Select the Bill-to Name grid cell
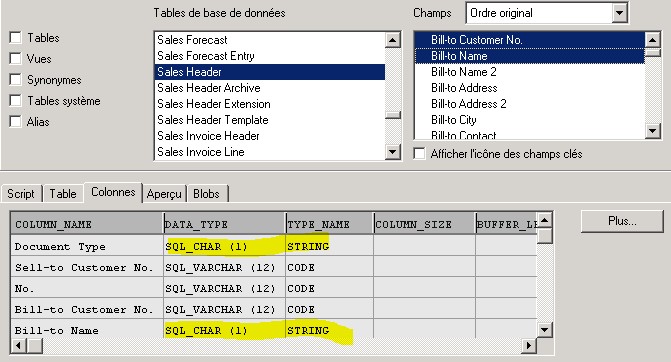671x362 pixels. pyautogui.click(x=87, y=329)
